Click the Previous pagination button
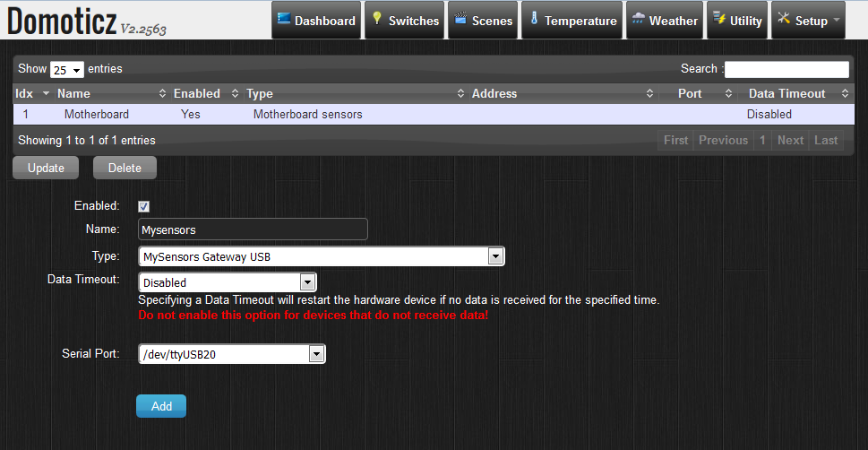Viewport: 868px width, 450px height. point(723,140)
